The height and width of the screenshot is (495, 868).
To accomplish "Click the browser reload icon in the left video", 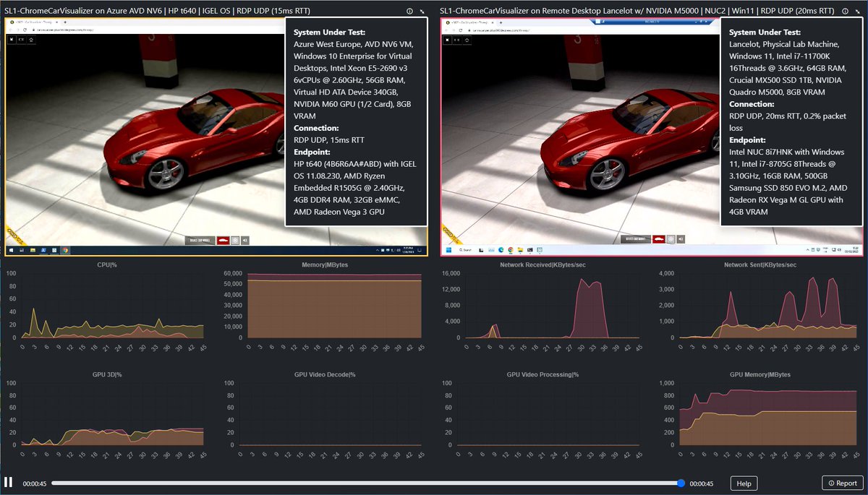I will click(25, 30).
